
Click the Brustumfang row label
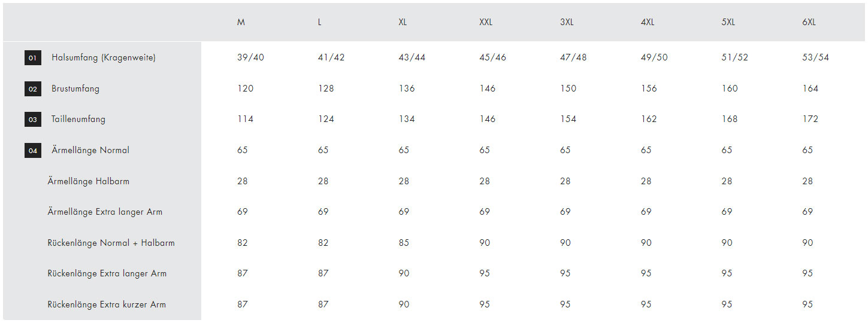tap(75, 89)
